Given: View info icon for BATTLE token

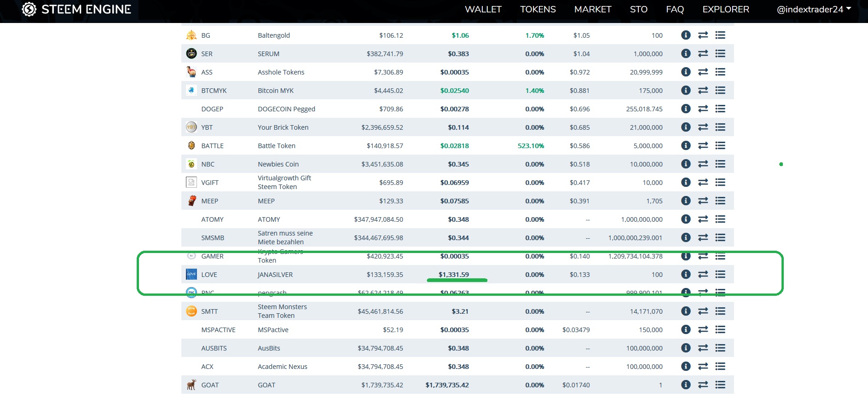Looking at the screenshot, I should (686, 145).
